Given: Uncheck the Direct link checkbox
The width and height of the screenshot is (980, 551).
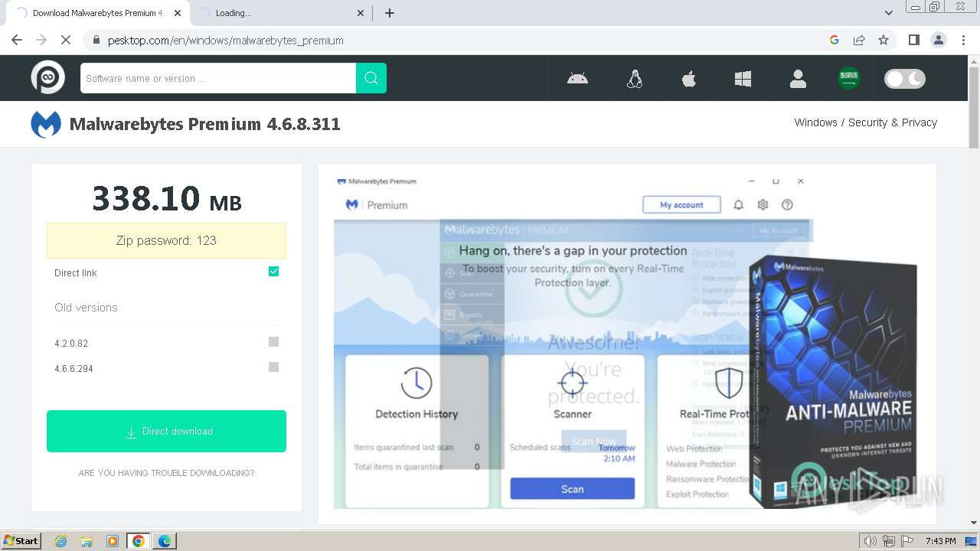Looking at the screenshot, I should coord(273,272).
